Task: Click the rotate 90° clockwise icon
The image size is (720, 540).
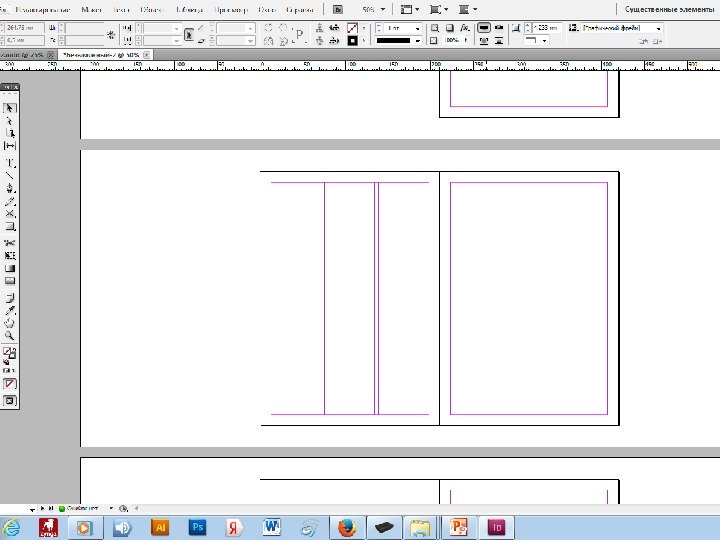Action: [x=269, y=28]
